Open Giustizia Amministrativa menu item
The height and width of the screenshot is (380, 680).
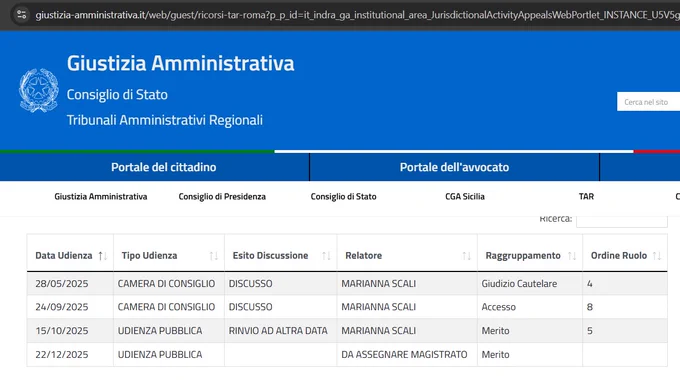coord(101,197)
